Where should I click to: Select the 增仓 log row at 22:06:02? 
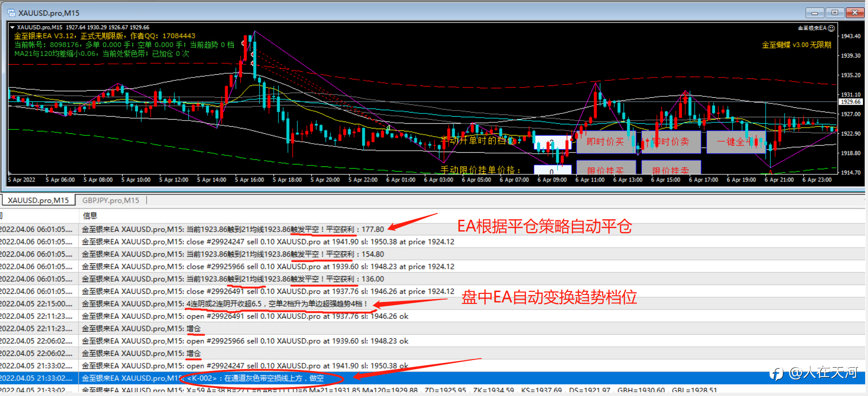click(x=432, y=353)
